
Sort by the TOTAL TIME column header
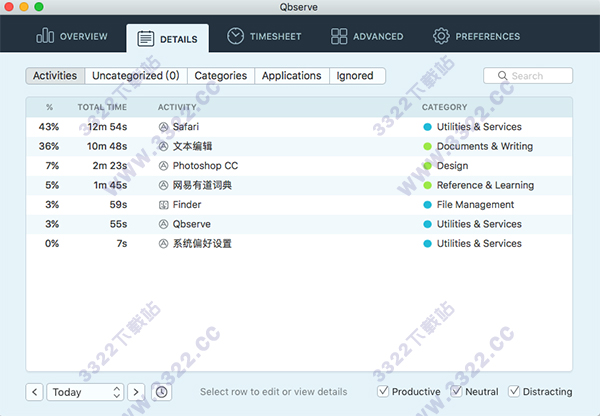102,107
